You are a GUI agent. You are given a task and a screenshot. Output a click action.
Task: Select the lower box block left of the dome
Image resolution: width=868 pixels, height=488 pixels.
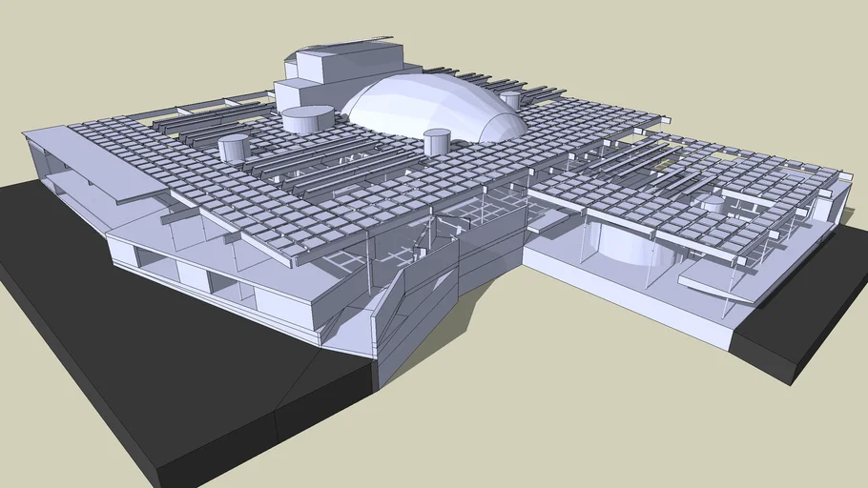point(298,94)
